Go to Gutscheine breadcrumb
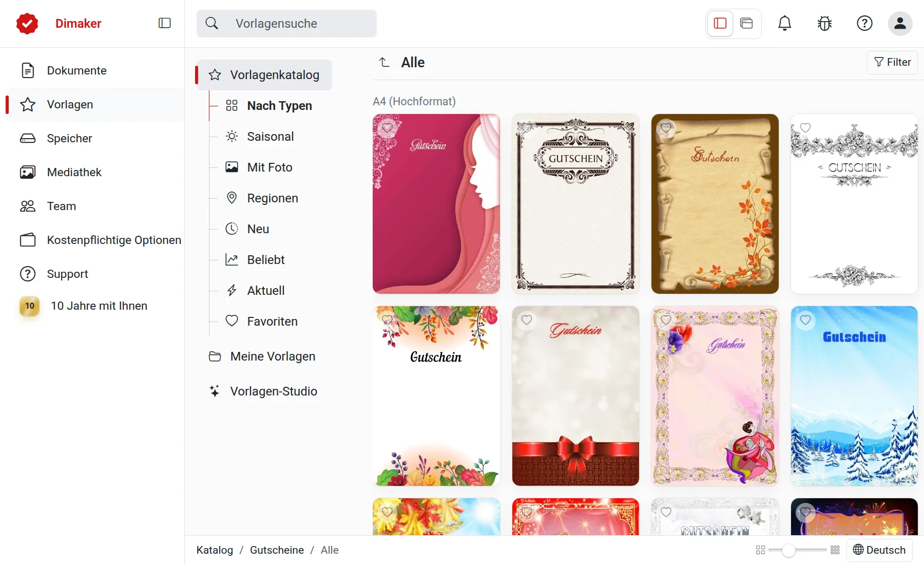924x565 pixels. tap(277, 550)
